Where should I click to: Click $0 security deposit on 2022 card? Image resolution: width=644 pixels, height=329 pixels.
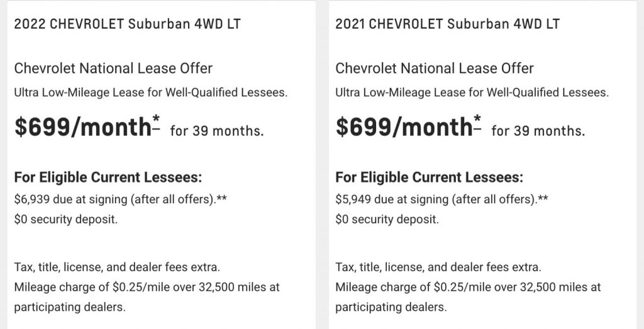click(x=65, y=220)
